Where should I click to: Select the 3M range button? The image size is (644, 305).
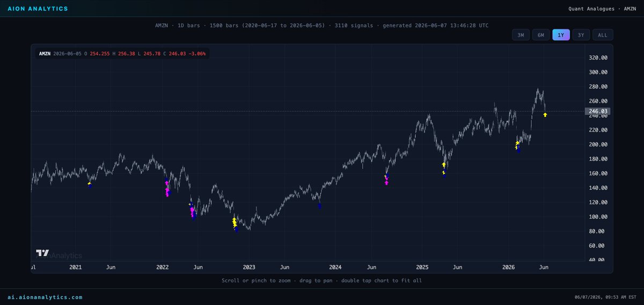521,35
